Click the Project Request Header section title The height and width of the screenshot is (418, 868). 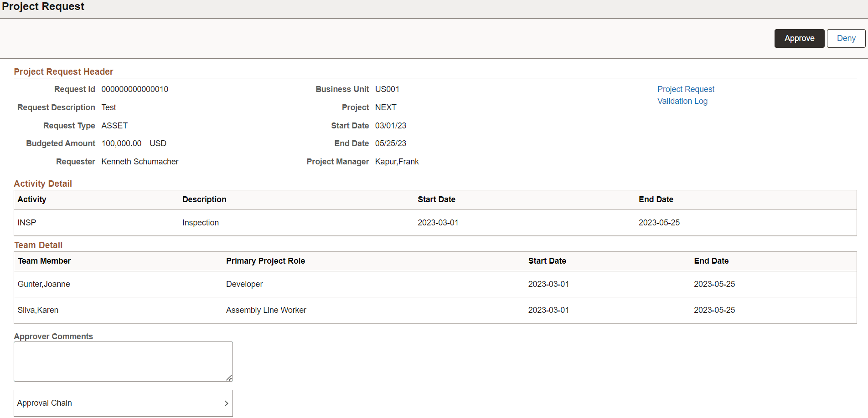63,71
